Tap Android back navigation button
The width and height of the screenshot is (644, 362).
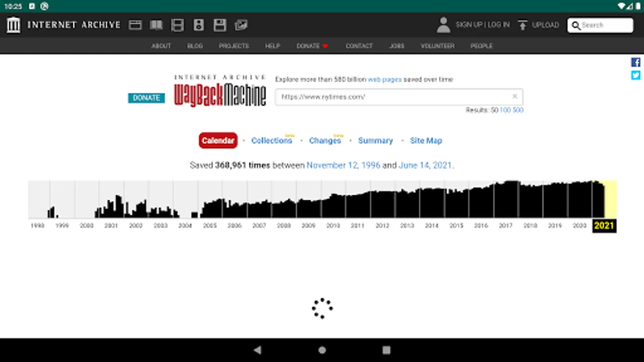click(258, 350)
